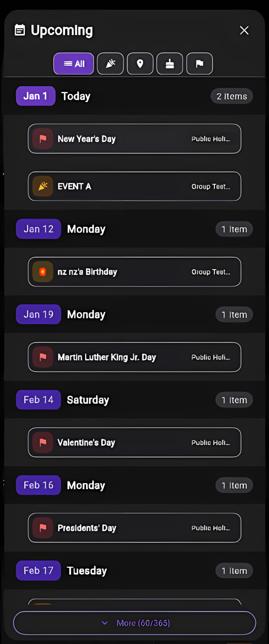Select the flag holidays filter icon
Screen dimensions: 269x644
pos(199,64)
